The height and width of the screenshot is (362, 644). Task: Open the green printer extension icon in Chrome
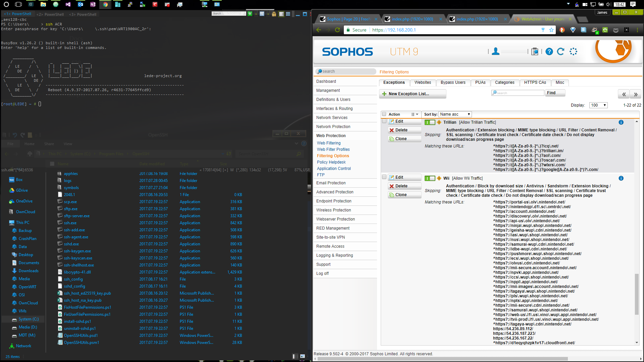point(605,30)
